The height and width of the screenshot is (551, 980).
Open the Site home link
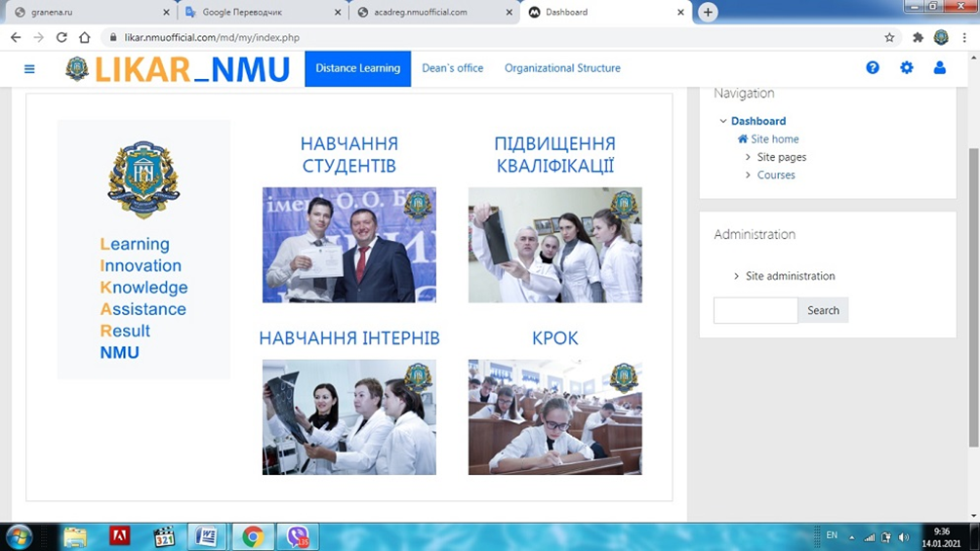click(774, 139)
